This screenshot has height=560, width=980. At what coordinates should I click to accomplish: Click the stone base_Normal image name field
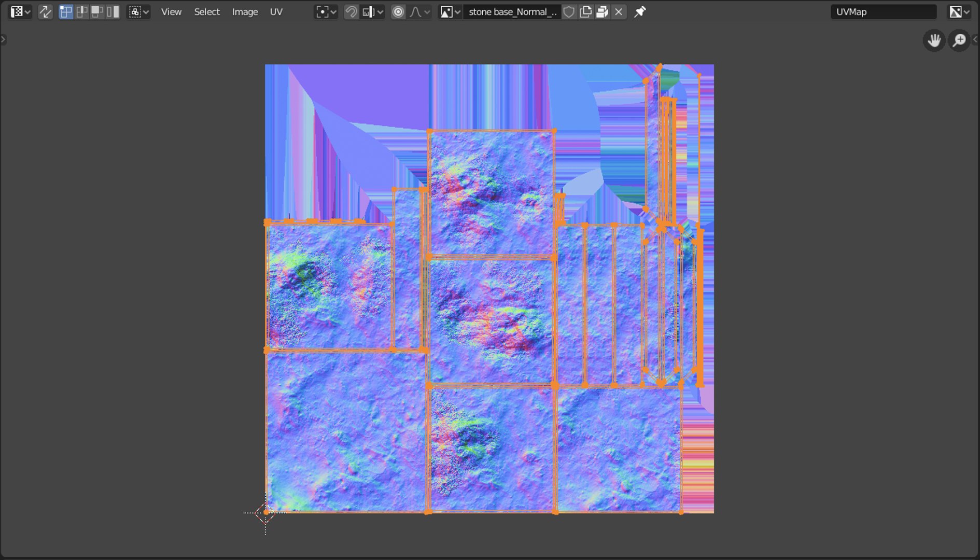pyautogui.click(x=512, y=11)
